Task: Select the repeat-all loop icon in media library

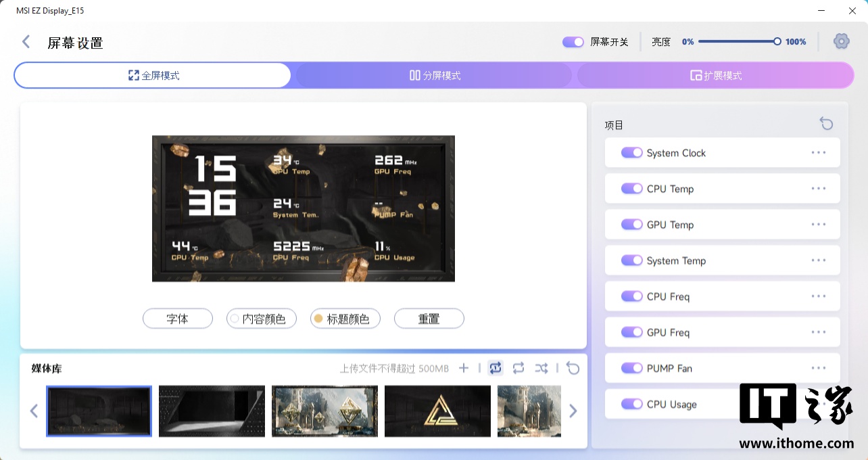Action: point(519,368)
